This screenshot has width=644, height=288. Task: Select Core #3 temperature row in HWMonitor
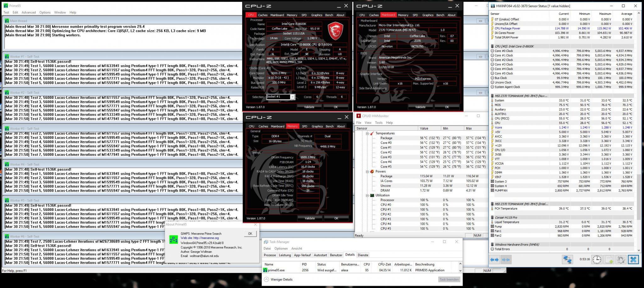coord(421,157)
